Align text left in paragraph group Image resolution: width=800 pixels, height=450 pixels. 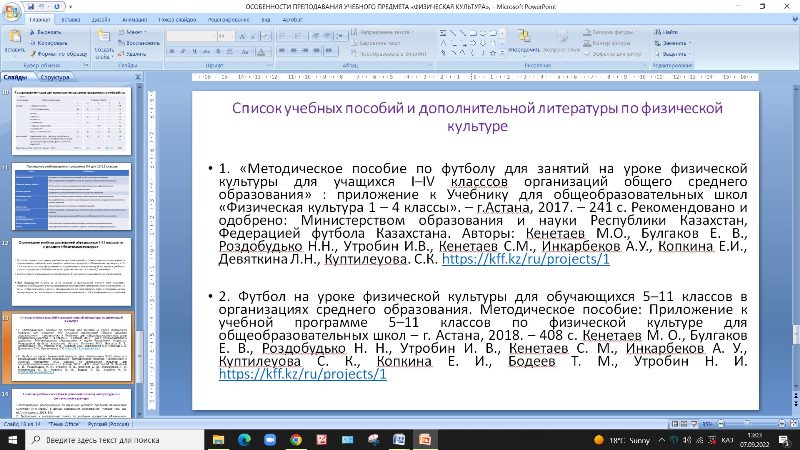282,51
